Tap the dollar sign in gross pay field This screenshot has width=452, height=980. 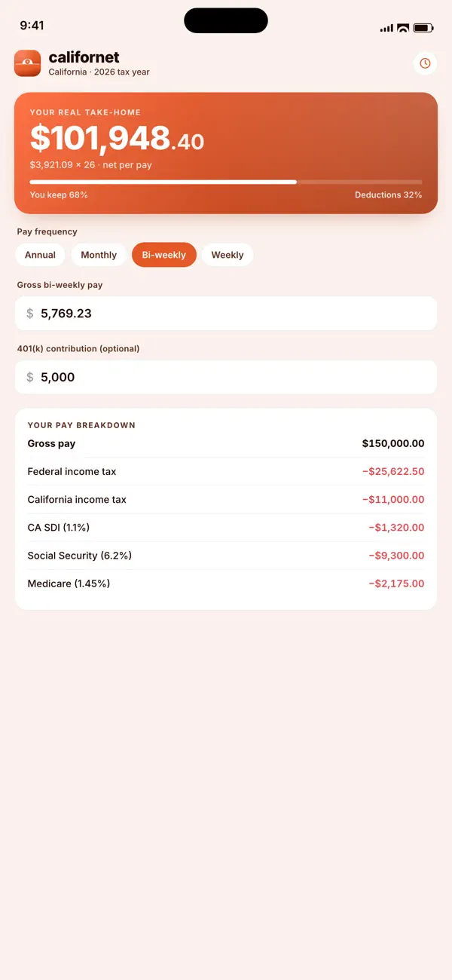tap(30, 314)
